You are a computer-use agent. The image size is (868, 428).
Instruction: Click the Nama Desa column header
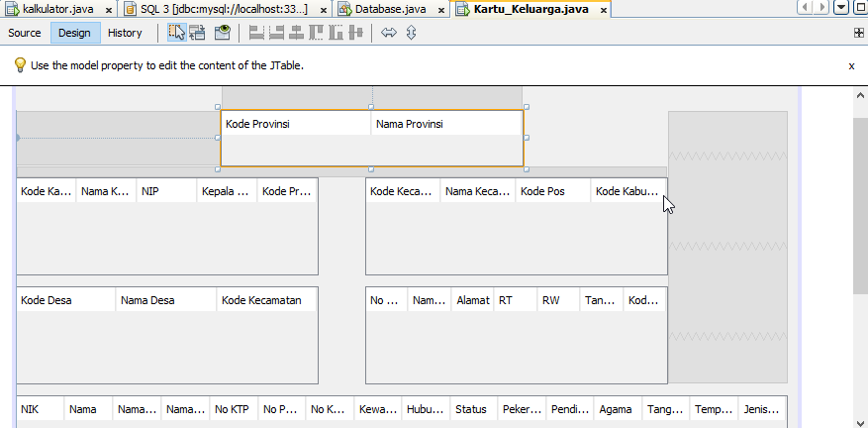pos(166,300)
